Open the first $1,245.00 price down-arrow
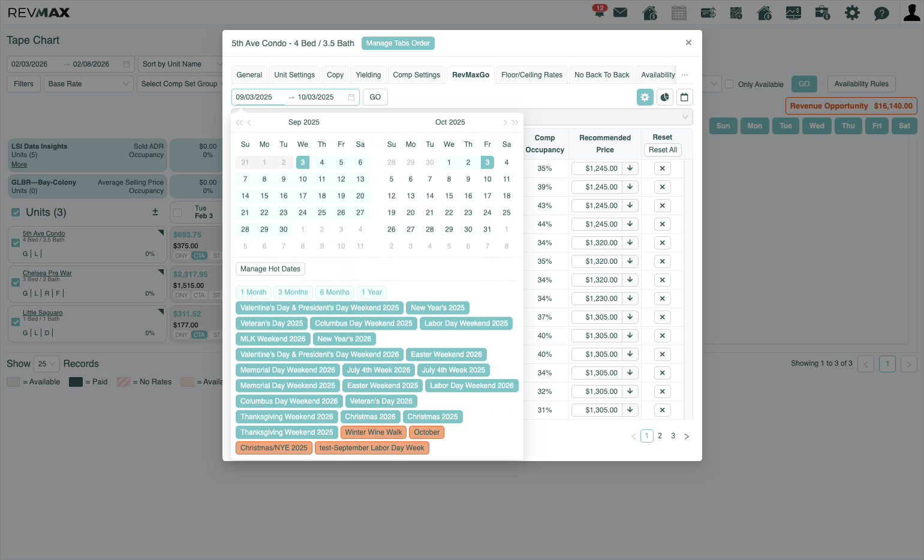924x560 pixels. (630, 168)
